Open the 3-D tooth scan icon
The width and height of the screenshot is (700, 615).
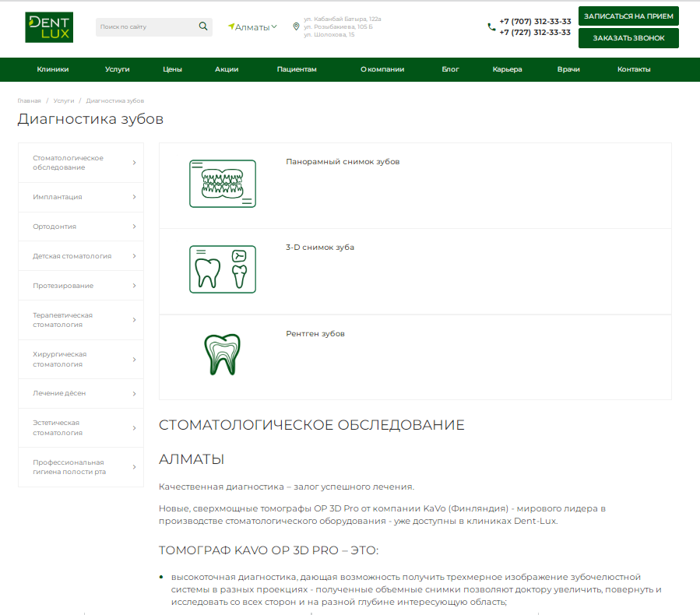click(x=223, y=269)
